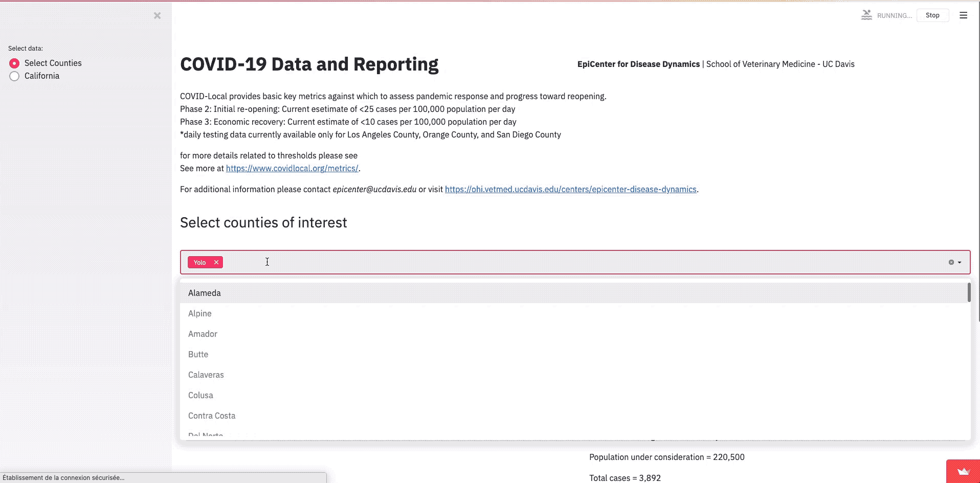The width and height of the screenshot is (980, 483).
Task: Select the California radio option
Action: point(14,76)
